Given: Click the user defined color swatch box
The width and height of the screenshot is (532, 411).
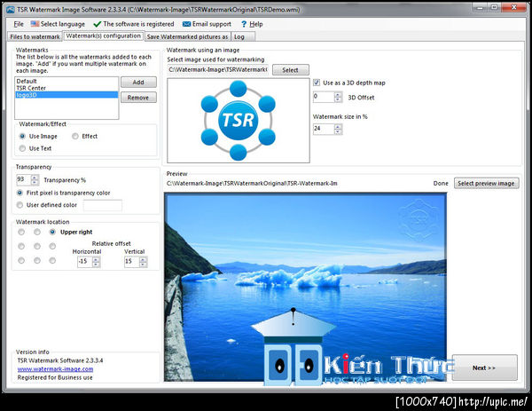Looking at the screenshot, I should (103, 205).
